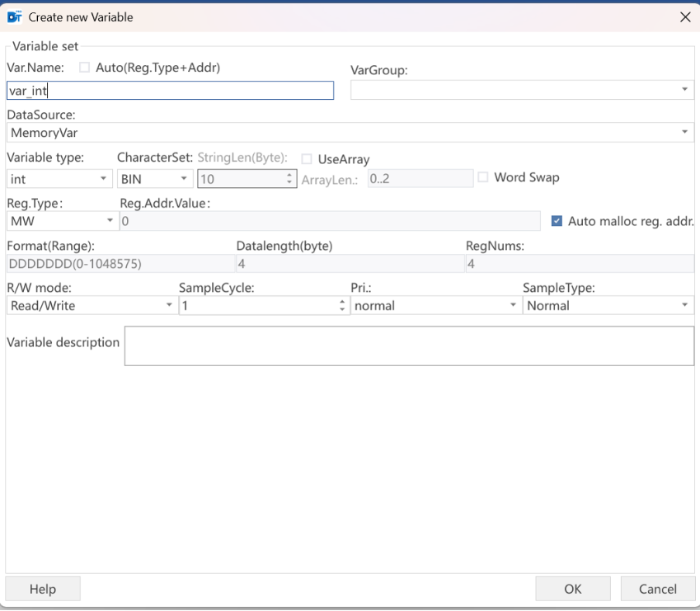Viewport: 700px width, 611px height.
Task: Click the Help button
Action: tap(43, 589)
